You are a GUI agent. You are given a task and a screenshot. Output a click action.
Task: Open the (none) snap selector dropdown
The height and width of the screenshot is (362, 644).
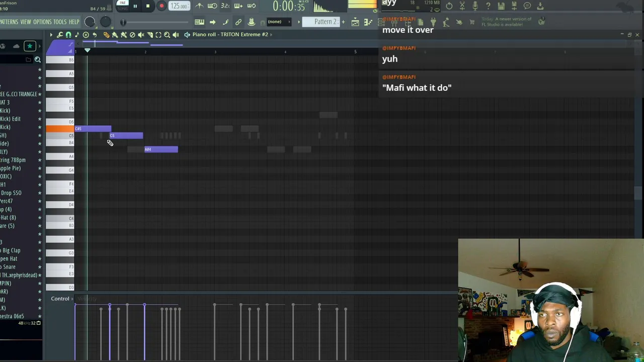[x=278, y=22]
